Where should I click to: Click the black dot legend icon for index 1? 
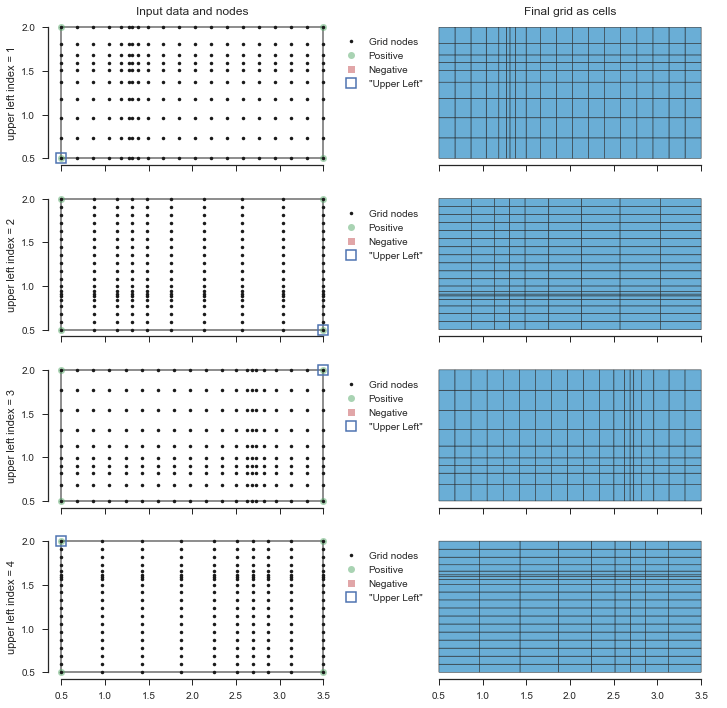[x=351, y=42]
